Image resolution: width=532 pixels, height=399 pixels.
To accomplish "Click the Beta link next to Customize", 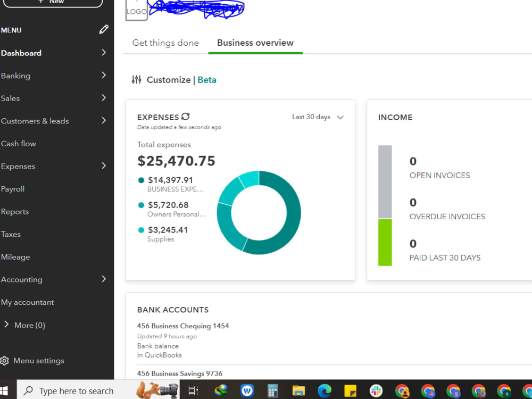I will [206, 79].
